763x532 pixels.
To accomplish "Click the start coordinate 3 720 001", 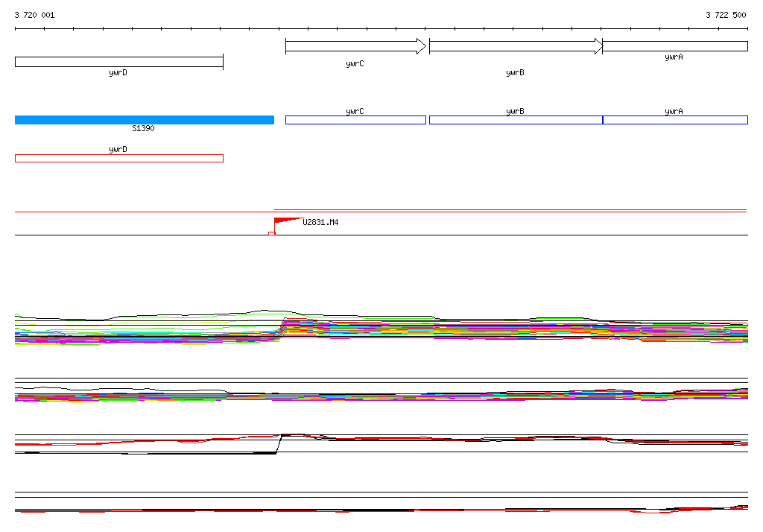I will (x=34, y=15).
